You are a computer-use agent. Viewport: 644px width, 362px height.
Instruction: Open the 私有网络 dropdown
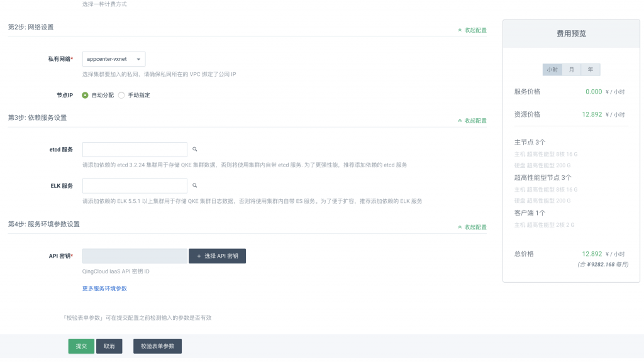click(113, 58)
